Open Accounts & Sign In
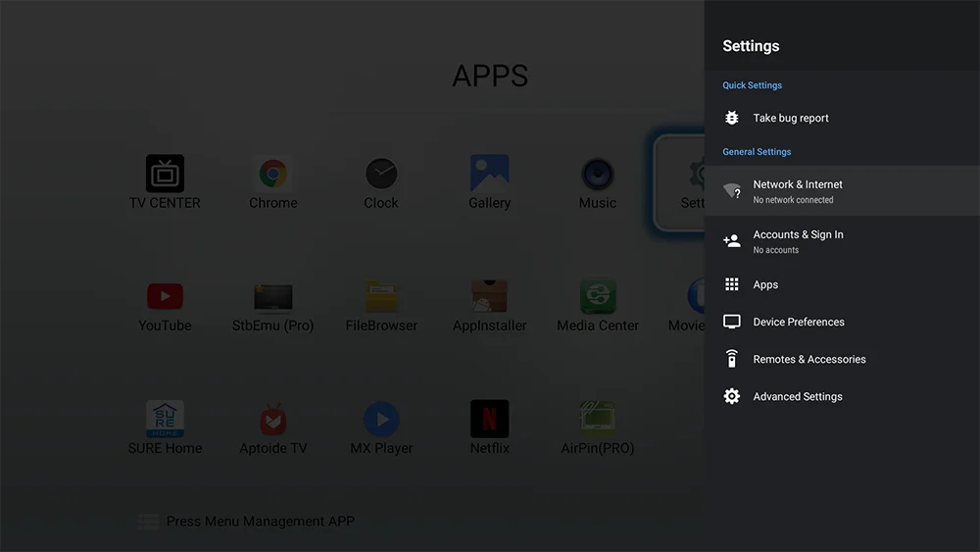Image resolution: width=980 pixels, height=552 pixels. pos(842,240)
